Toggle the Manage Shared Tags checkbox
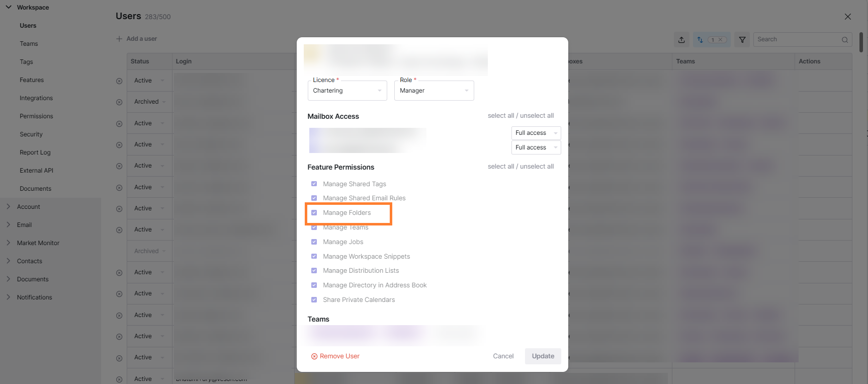The width and height of the screenshot is (868, 384). (x=314, y=184)
